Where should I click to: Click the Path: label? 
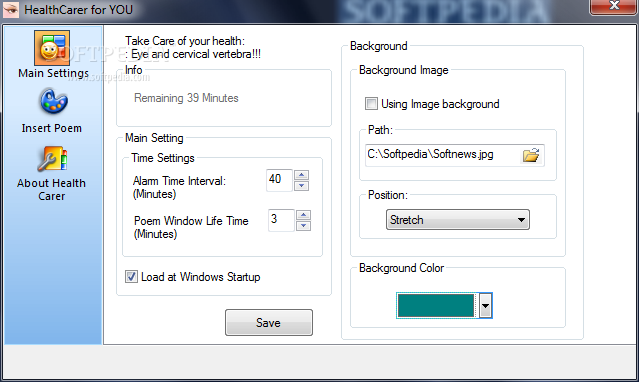[x=380, y=130]
